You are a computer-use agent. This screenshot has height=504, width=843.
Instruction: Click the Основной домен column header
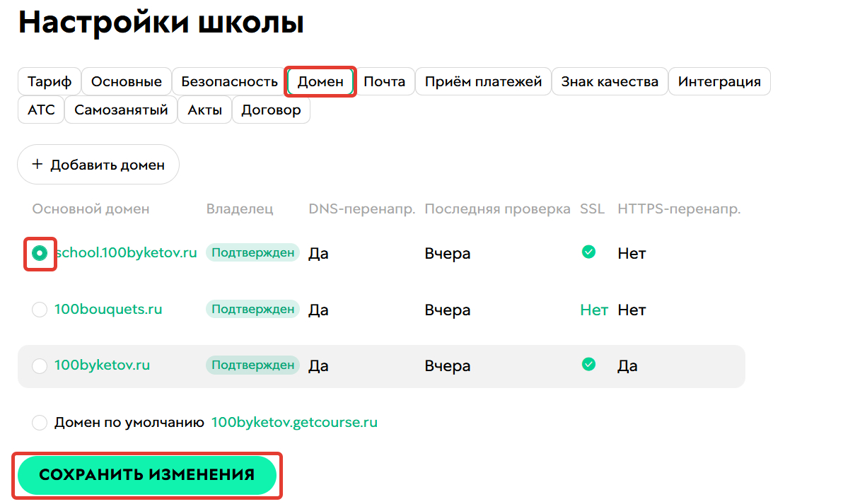[91, 209]
